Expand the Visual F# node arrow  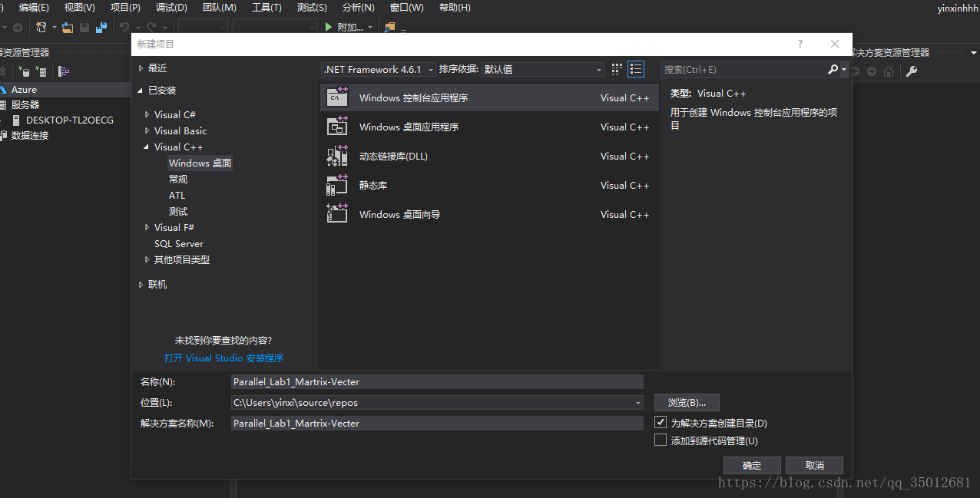click(147, 227)
